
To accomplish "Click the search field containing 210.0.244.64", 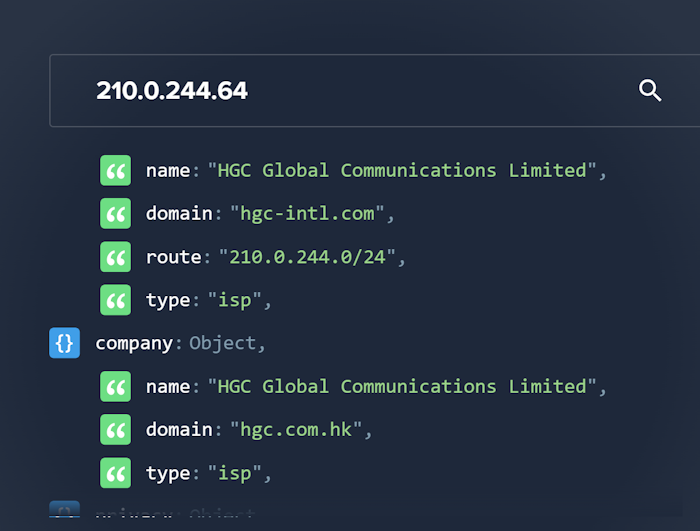I will click(340, 91).
